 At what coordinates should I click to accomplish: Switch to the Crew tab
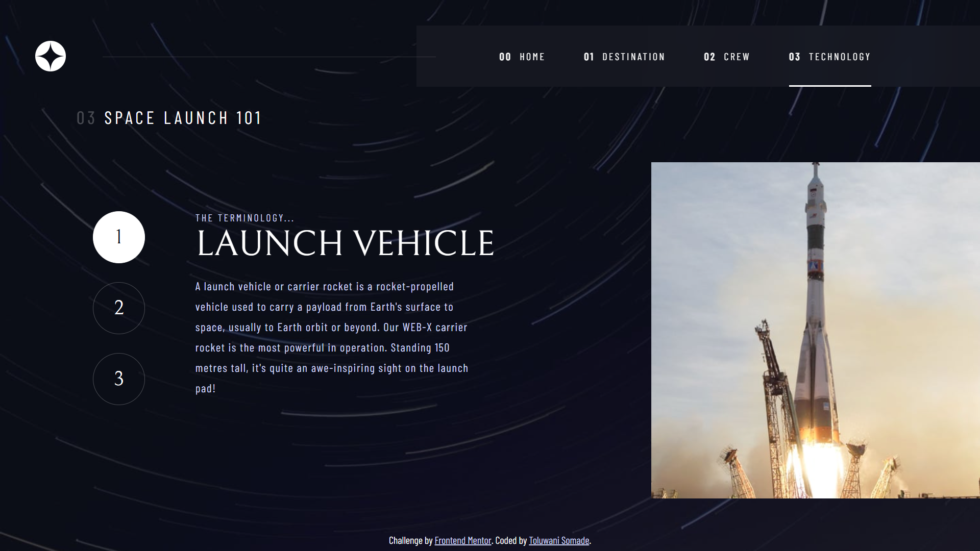coord(727,57)
